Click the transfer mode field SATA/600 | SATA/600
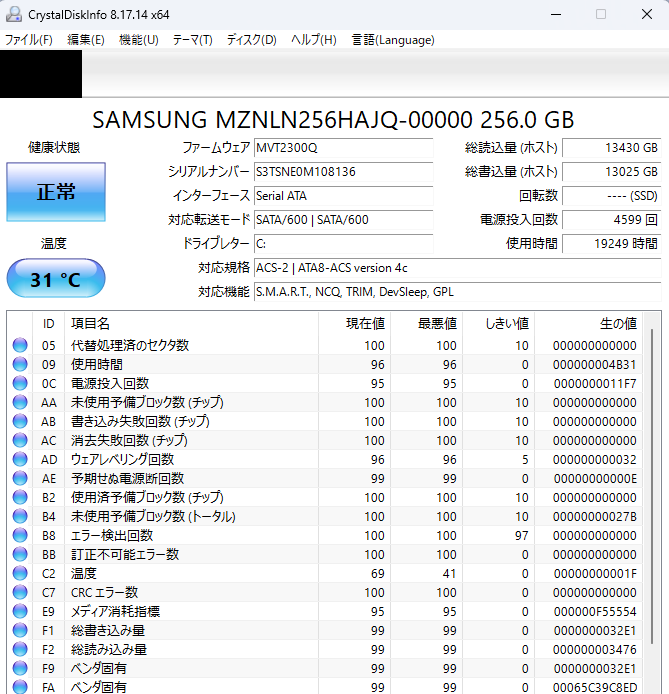The width and height of the screenshot is (669, 694). (344, 220)
